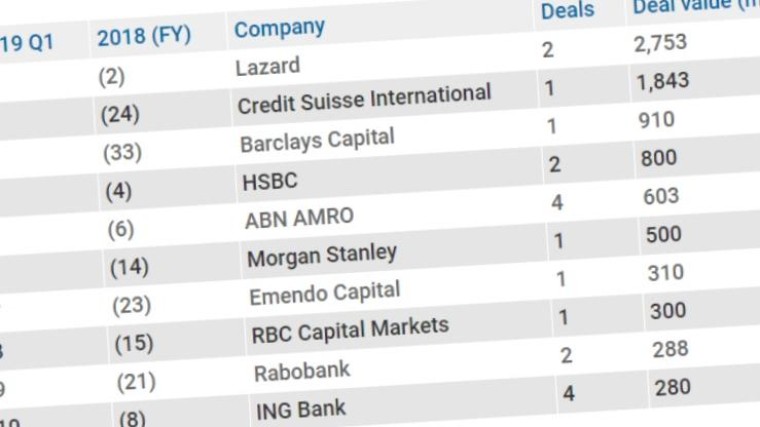Click the 603 deal value for ABN AMRO

[x=661, y=197]
